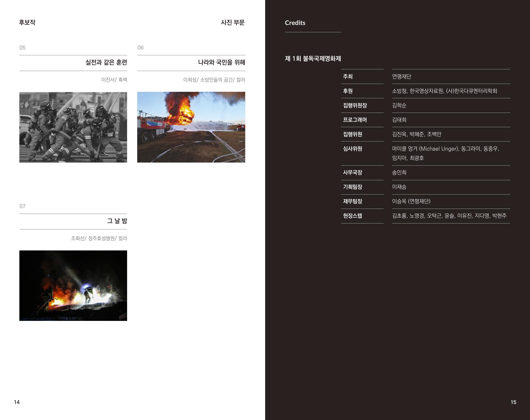530x420 pixels.
Task: Open the fire truck and burning plane photo
Action: (x=191, y=127)
